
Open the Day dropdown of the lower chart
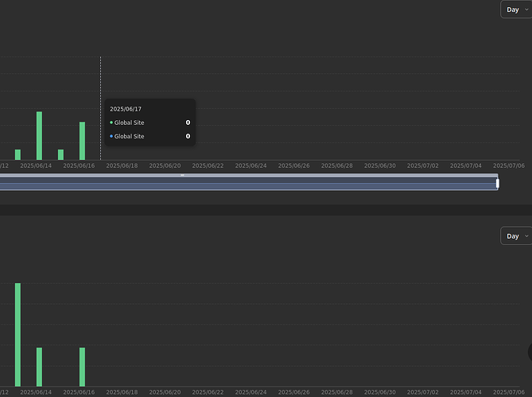pos(516,235)
